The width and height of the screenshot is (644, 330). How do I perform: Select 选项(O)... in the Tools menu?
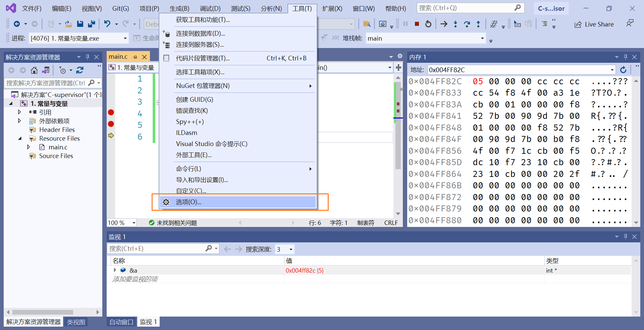(x=238, y=202)
